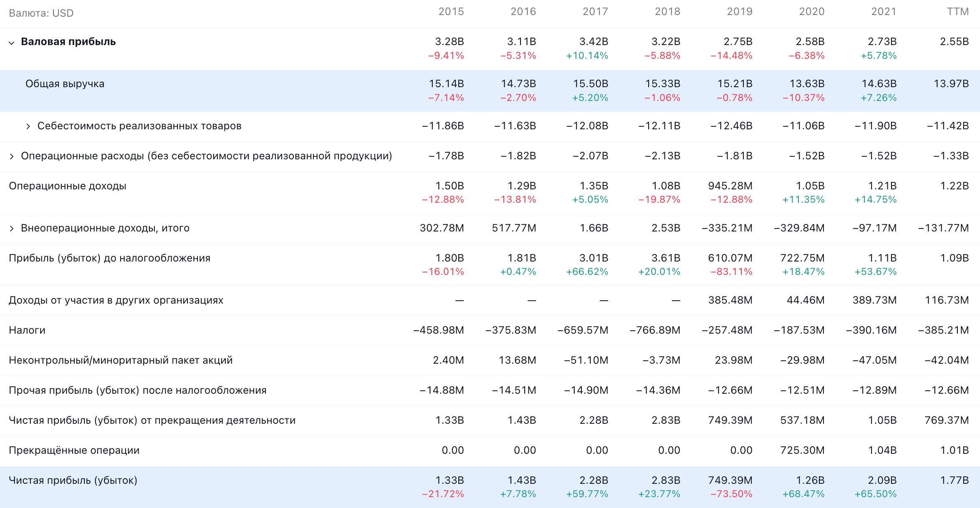Click the +66.62% pretax change
The height and width of the screenshot is (508, 980).
[587, 272]
